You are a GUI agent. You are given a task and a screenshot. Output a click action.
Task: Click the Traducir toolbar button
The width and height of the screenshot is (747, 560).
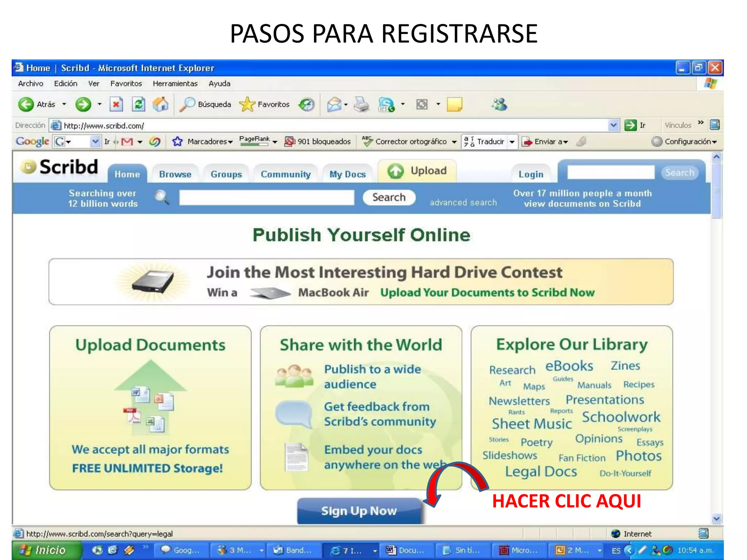(484, 141)
